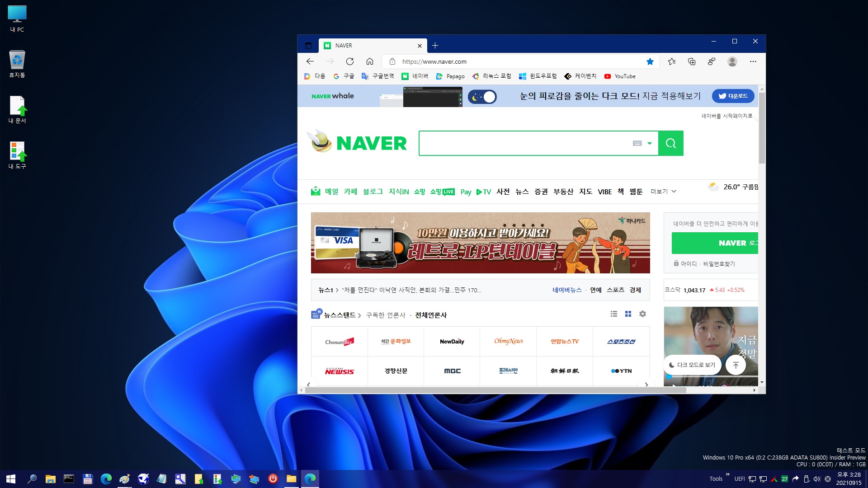
Task: Open 웹툰 in Naver service menu
Action: (636, 192)
